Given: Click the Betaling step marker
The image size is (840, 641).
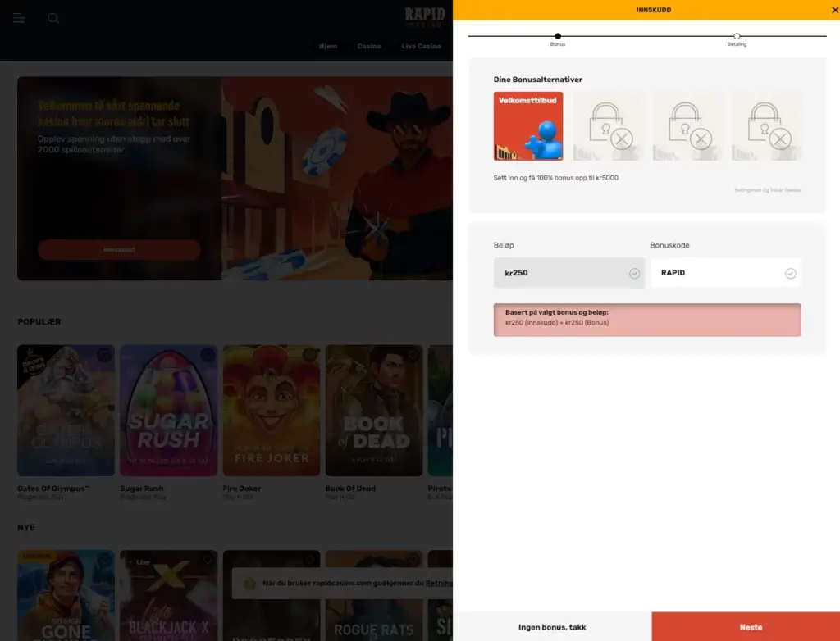Looking at the screenshot, I should (x=737, y=36).
